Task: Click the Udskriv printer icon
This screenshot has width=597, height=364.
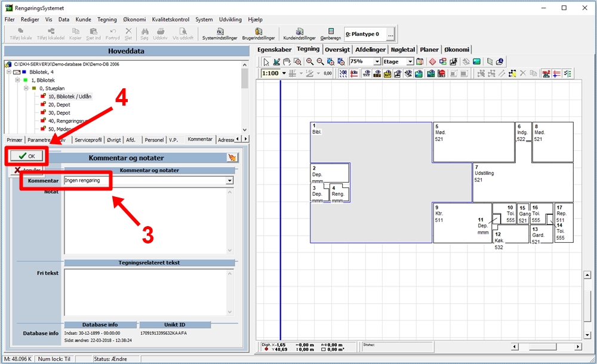Action: pyautogui.click(x=160, y=34)
